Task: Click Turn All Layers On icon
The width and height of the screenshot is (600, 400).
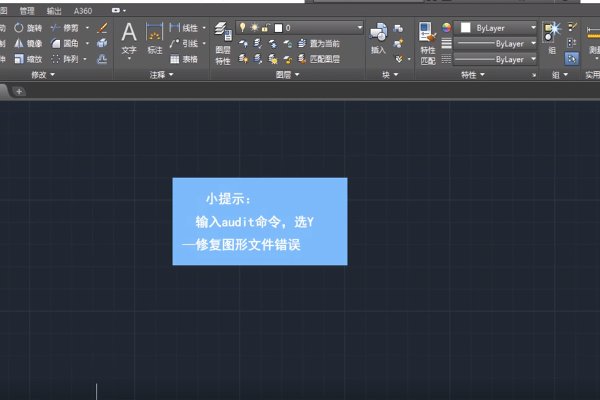Action: [243, 59]
